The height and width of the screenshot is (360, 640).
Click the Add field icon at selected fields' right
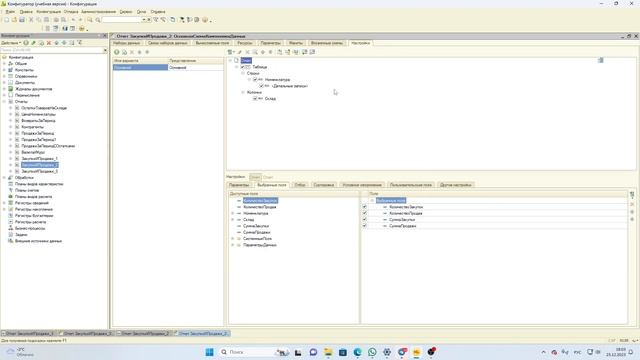(632, 195)
